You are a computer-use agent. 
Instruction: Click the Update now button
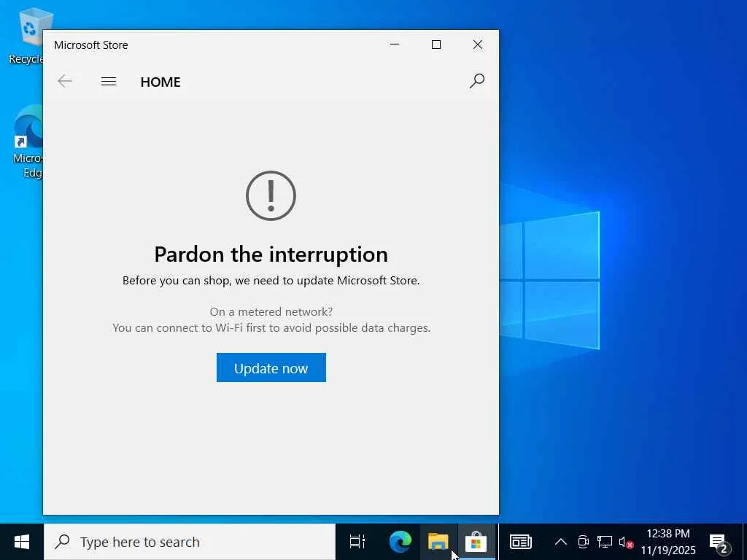pyautogui.click(x=271, y=367)
